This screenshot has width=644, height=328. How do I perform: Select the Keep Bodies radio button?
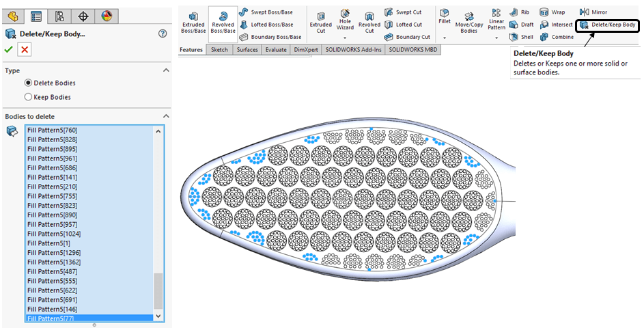[x=28, y=97]
